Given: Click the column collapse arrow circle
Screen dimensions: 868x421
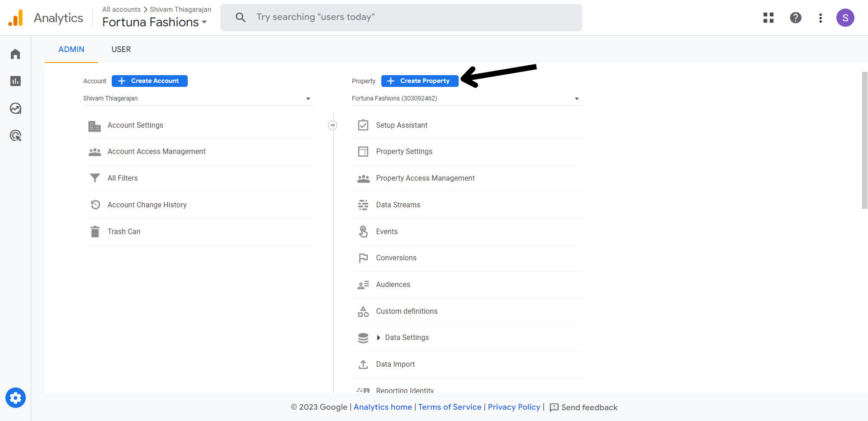Looking at the screenshot, I should 332,125.
